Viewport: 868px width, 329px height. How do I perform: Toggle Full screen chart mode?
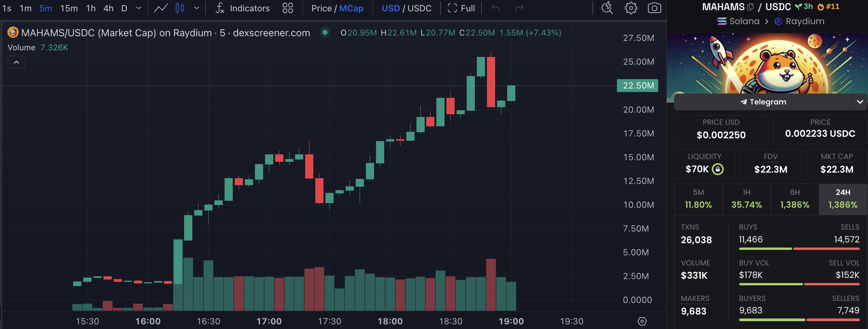pyautogui.click(x=461, y=8)
